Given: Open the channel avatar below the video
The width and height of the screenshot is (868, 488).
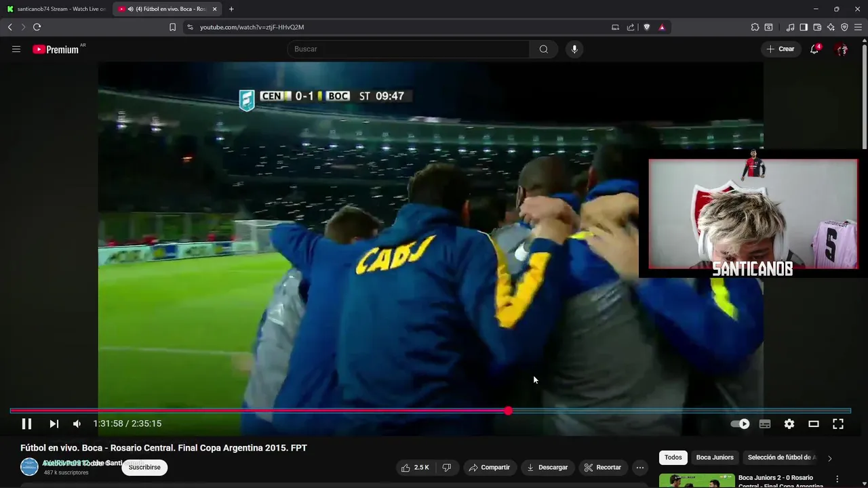Looking at the screenshot, I should point(29,467).
